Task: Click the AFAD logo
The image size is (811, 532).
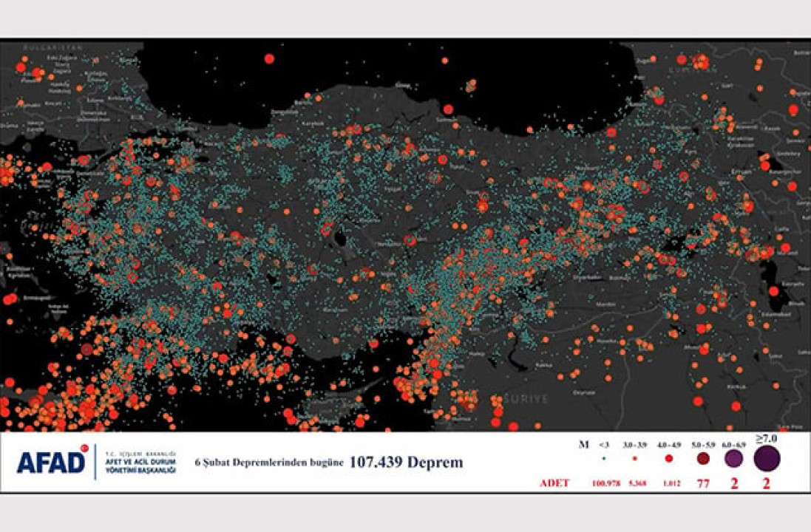Action: 52,463
